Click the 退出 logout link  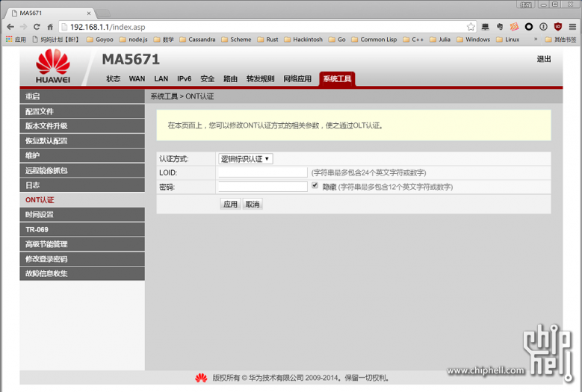(x=544, y=59)
